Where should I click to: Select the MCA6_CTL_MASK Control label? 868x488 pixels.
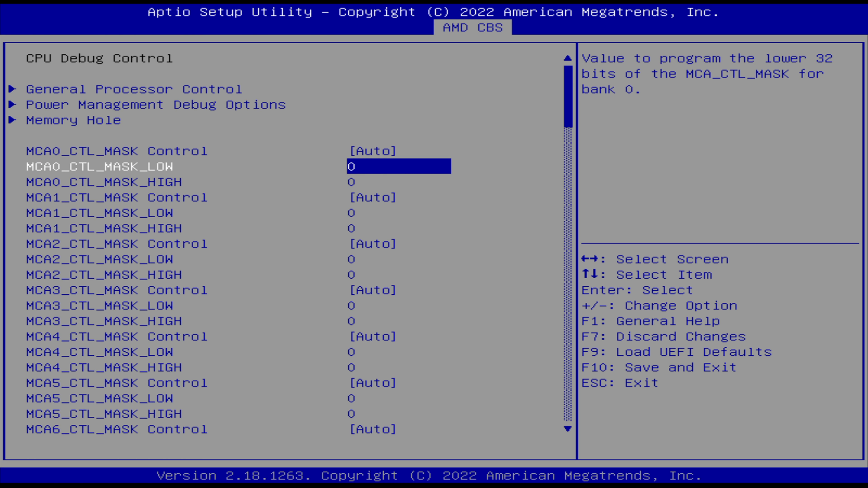click(x=117, y=429)
